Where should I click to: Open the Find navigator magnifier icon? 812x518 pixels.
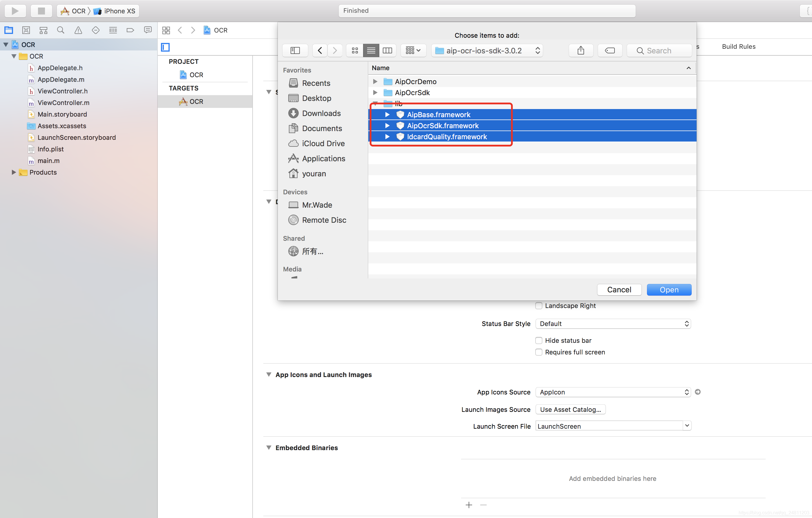pyautogui.click(x=61, y=30)
